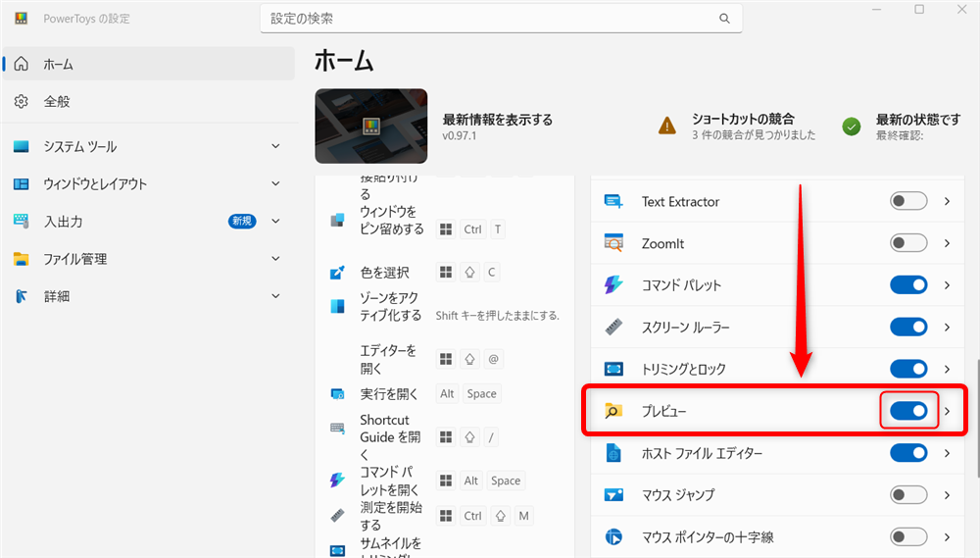Click the システム ツール sidebar icon
This screenshot has height=558, width=980.
22,146
